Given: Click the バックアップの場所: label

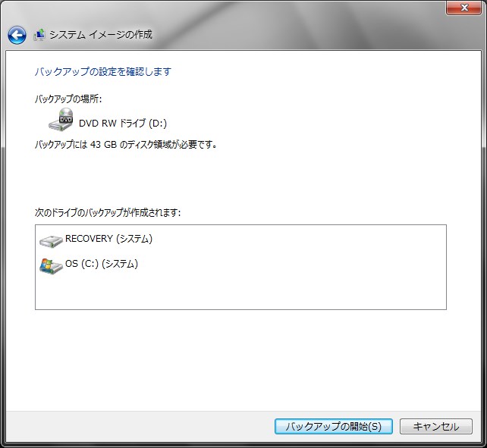Looking at the screenshot, I should click(68, 99).
